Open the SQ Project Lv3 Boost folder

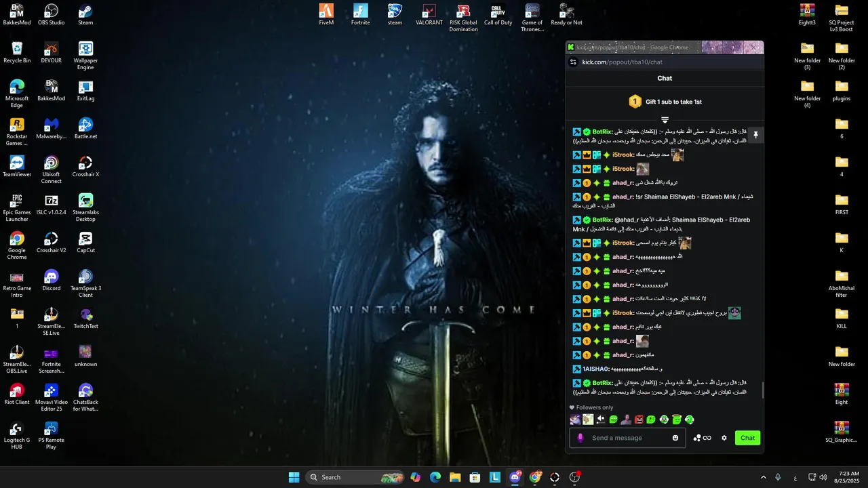(x=842, y=18)
